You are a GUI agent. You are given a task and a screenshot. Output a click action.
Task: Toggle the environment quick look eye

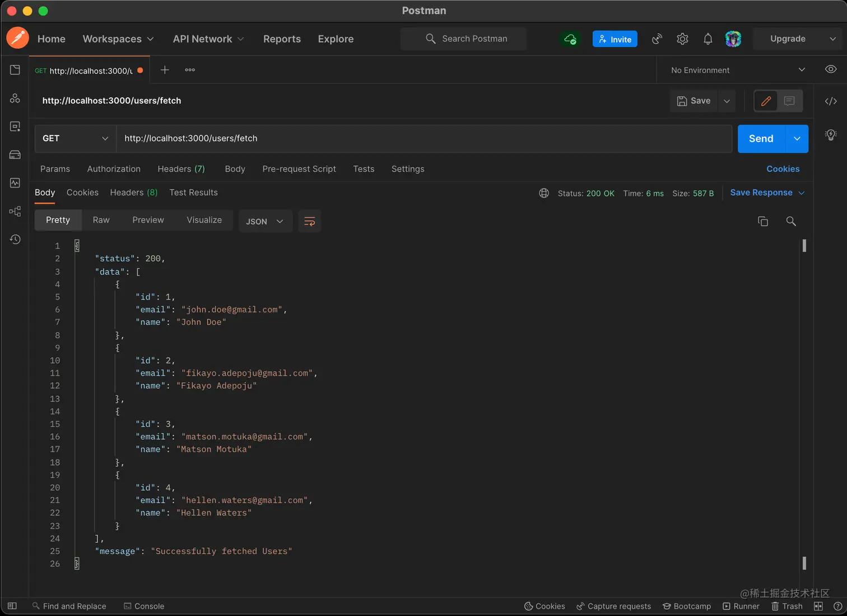click(x=830, y=69)
